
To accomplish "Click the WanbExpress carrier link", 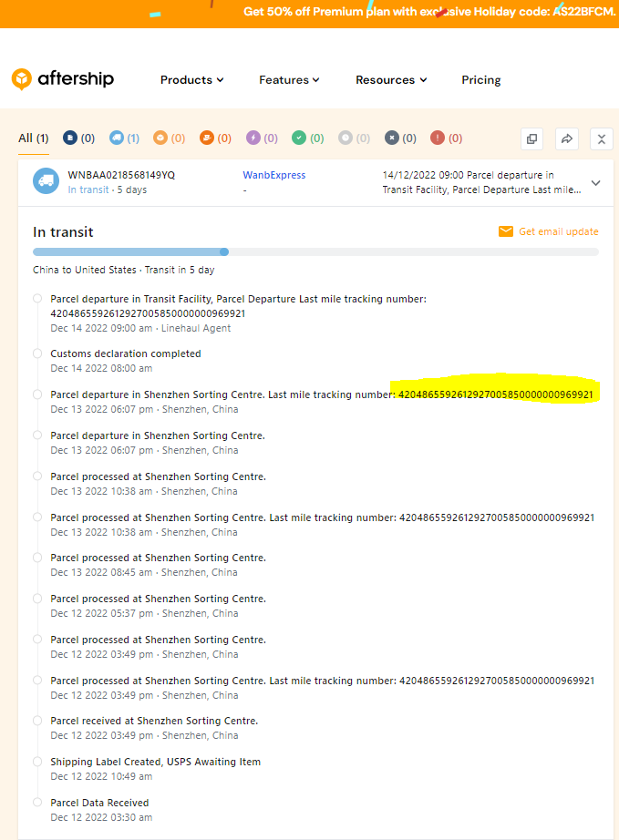I will tap(273, 175).
